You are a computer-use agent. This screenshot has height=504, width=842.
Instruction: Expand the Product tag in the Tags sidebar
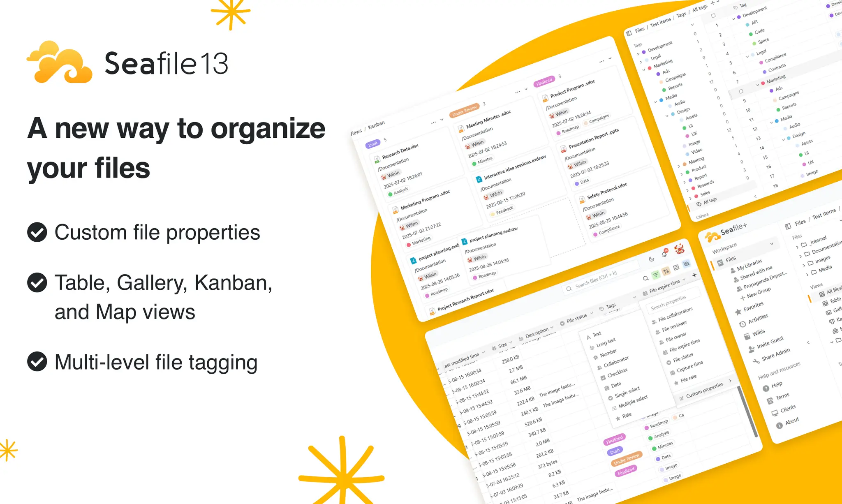click(x=682, y=173)
